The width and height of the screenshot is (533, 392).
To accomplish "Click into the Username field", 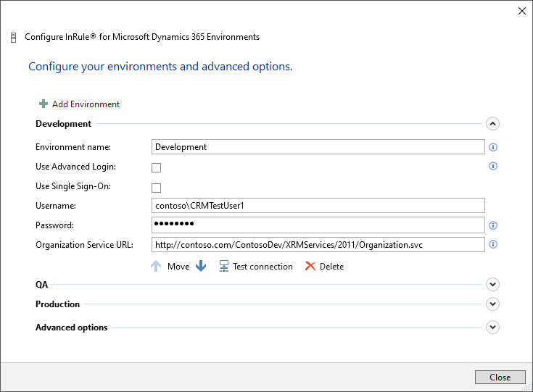I will point(318,206).
